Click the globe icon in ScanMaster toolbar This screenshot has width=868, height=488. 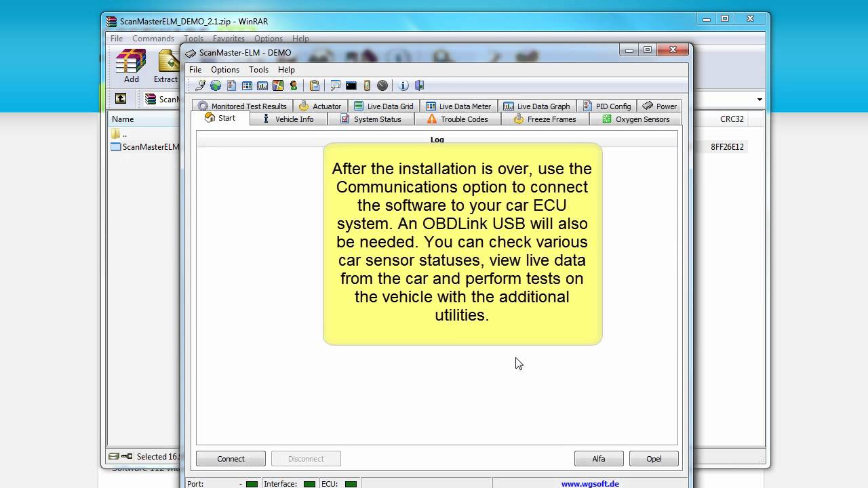pos(216,85)
